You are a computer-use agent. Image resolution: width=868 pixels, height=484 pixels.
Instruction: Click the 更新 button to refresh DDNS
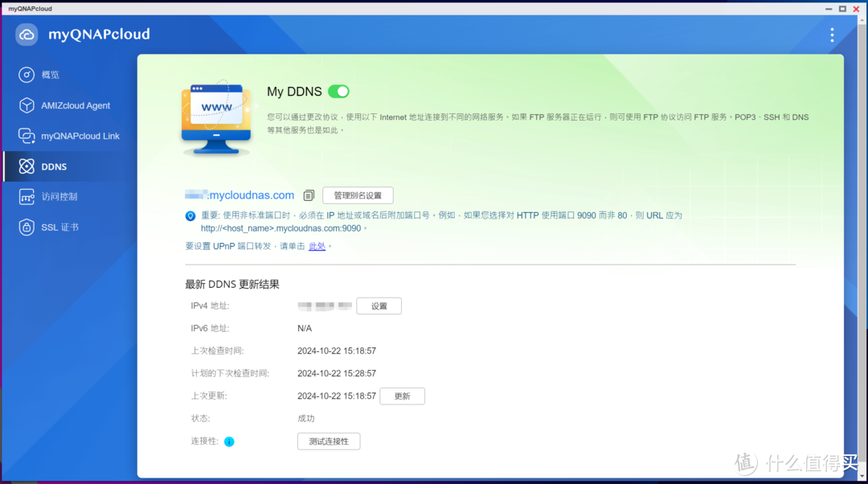[x=402, y=396]
